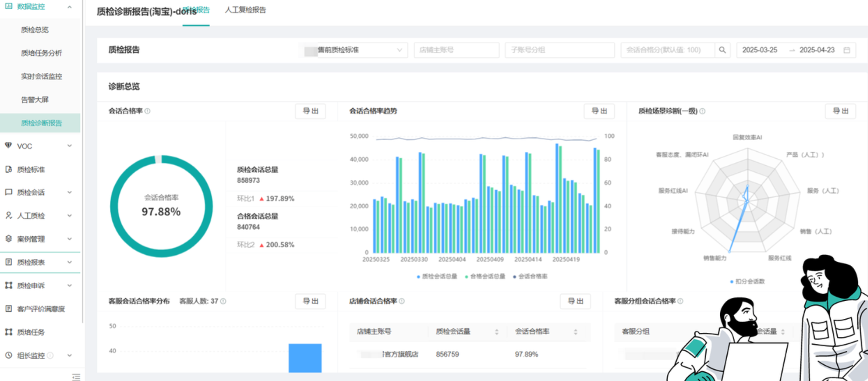Collapse the 数据监控 menu group
868x381 pixels.
click(x=70, y=6)
